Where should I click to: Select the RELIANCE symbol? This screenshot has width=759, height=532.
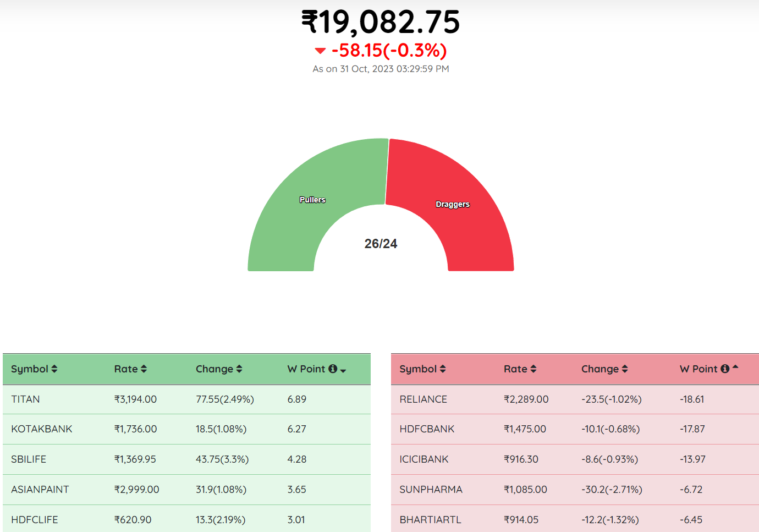(x=424, y=399)
